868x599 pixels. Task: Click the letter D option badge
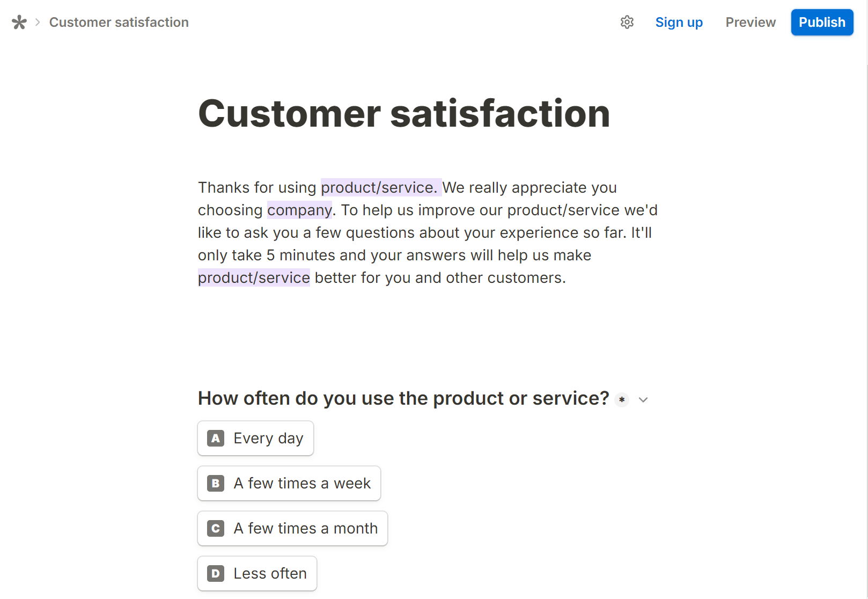pos(216,574)
